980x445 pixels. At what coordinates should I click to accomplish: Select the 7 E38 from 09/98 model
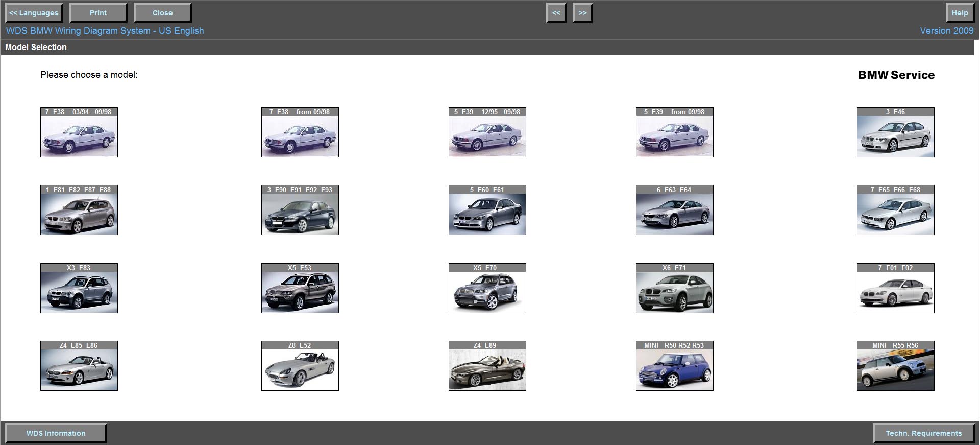300,132
